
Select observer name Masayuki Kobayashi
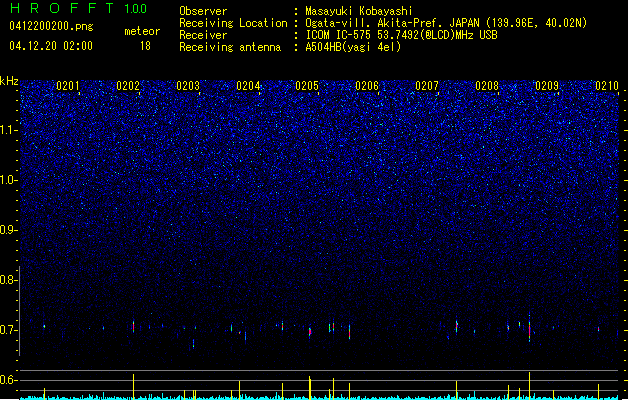359,11
